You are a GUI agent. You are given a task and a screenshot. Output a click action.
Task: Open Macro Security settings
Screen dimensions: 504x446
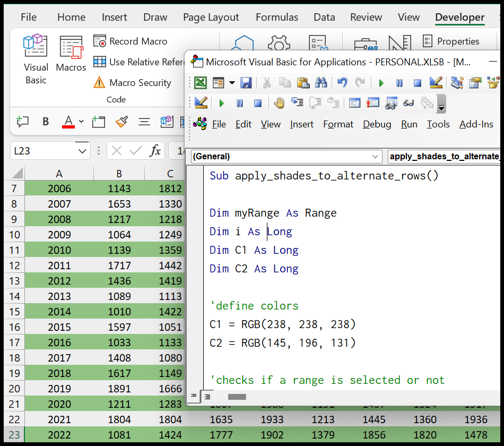click(133, 83)
